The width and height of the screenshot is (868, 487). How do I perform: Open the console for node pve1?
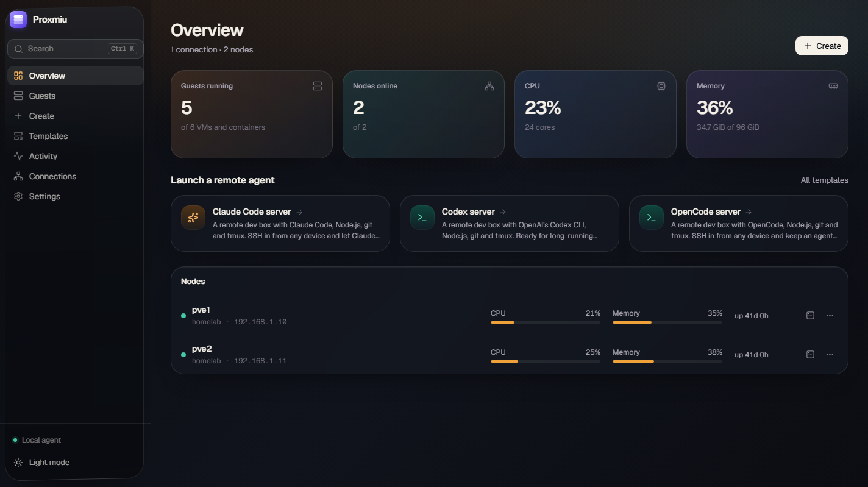pos(810,316)
